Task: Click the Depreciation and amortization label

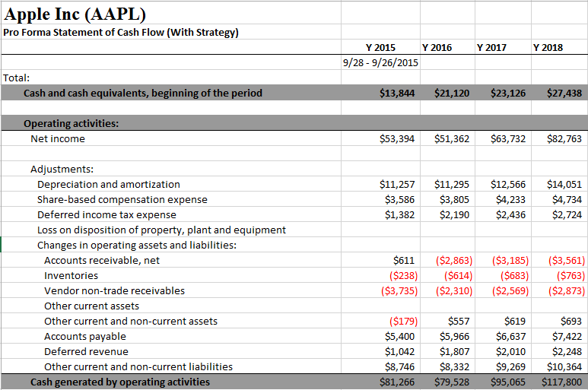Action: [x=109, y=185]
